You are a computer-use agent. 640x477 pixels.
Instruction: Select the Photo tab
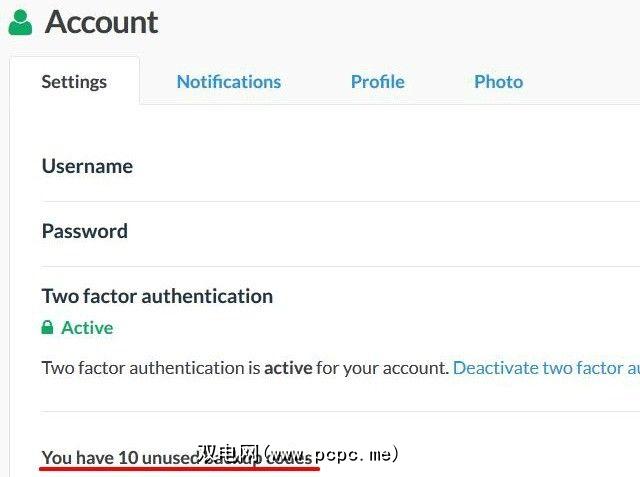[x=498, y=82]
